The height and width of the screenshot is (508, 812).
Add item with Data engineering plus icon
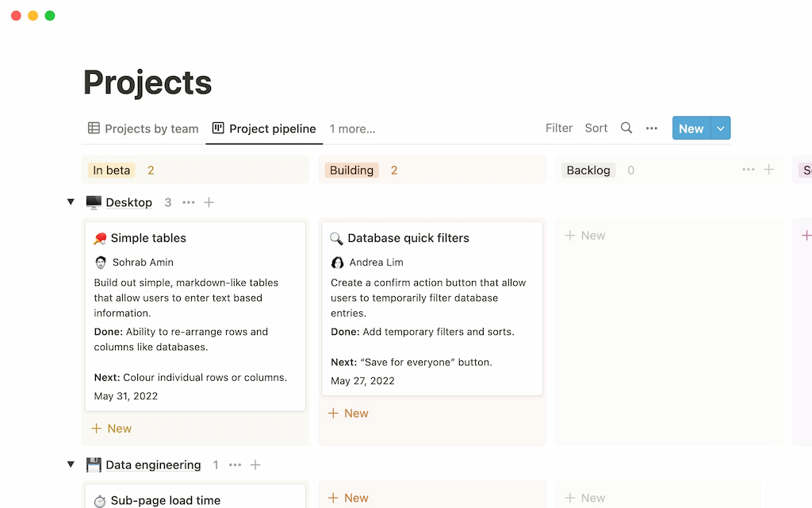(x=255, y=465)
